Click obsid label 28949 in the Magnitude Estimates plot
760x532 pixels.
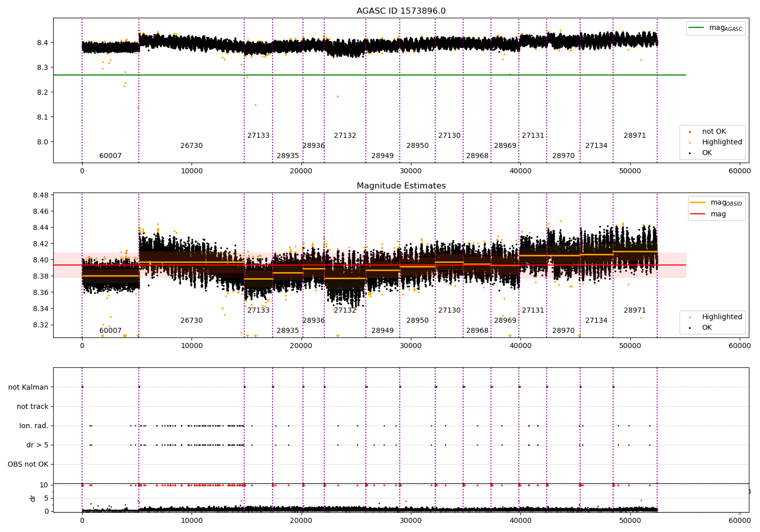pos(383,331)
